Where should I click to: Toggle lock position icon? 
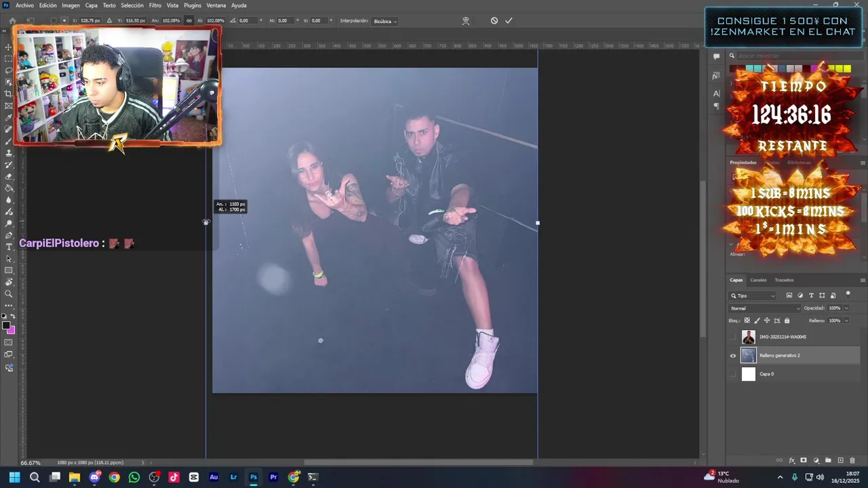767,321
